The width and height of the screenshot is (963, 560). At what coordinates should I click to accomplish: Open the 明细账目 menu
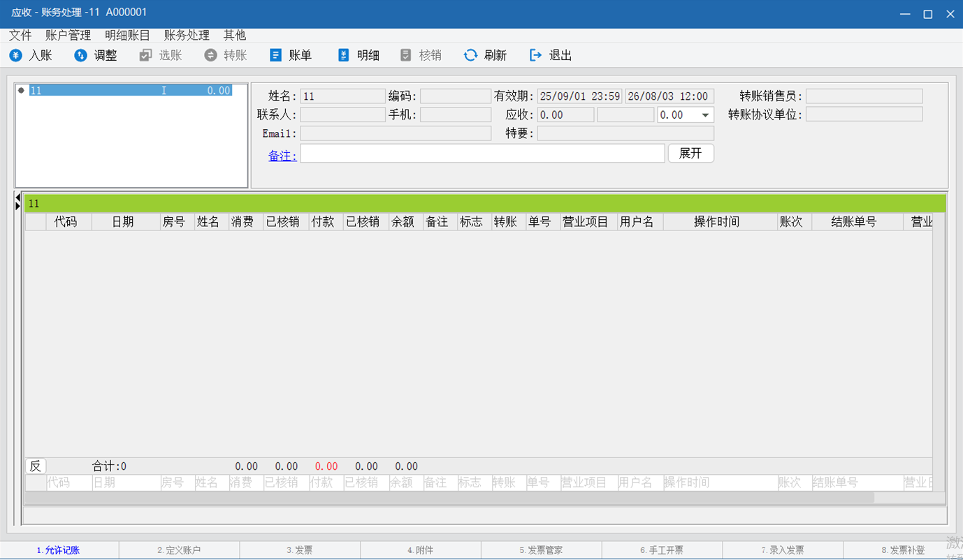pos(127,35)
